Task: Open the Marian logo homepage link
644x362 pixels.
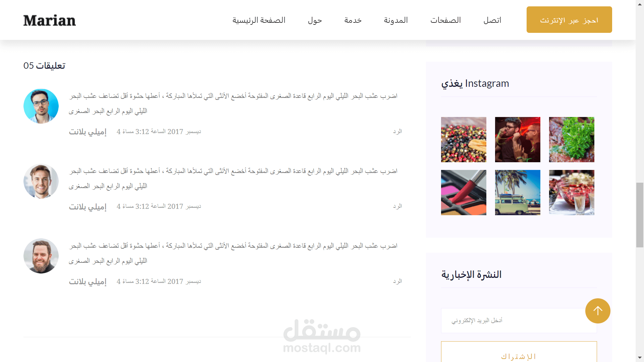Action: (x=50, y=20)
